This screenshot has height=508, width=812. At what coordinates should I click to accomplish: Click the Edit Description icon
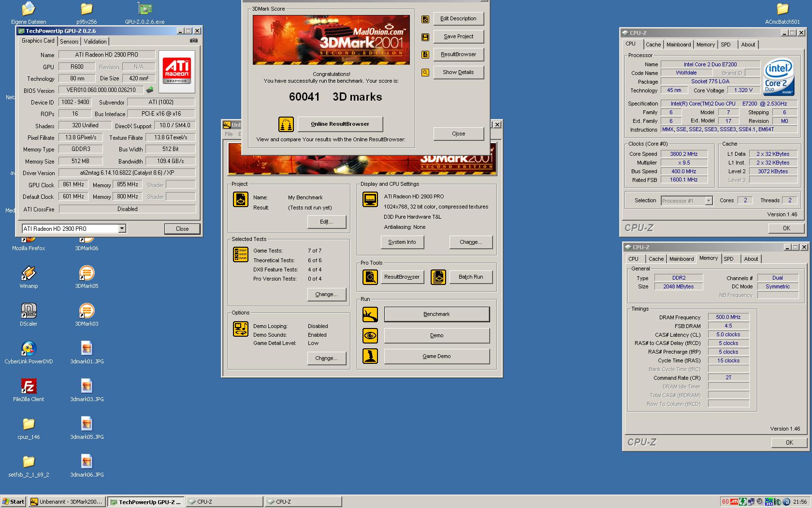pyautogui.click(x=425, y=19)
